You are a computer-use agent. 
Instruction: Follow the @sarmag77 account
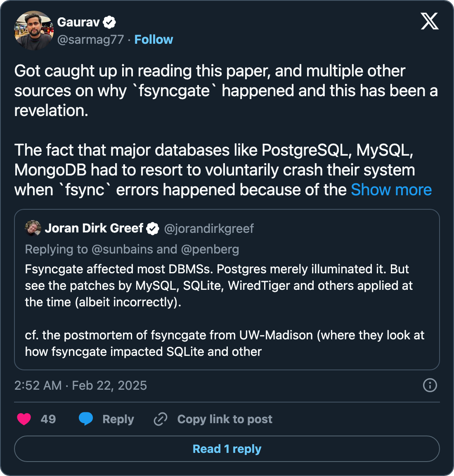coord(154,40)
